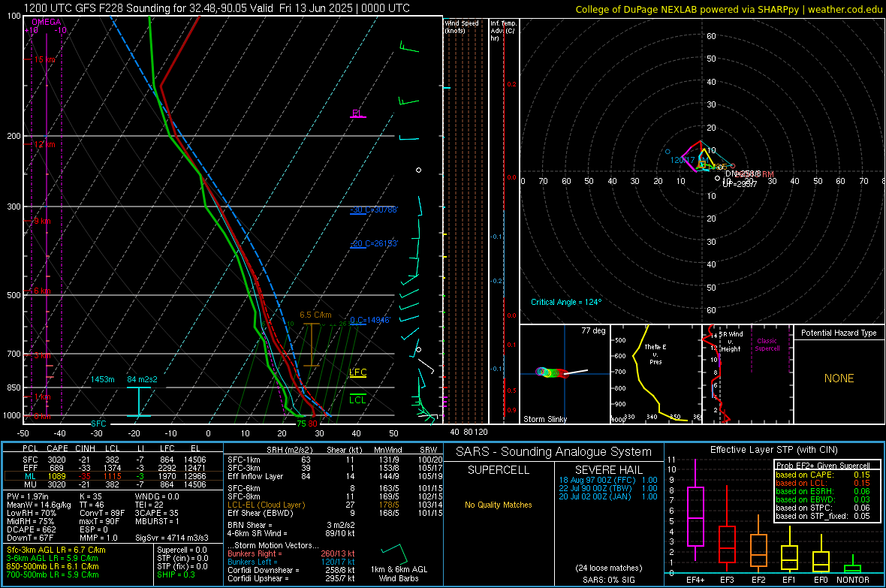Click the Bunkers Right = 260/13 kt line
This screenshot has width=886, height=588.
tap(291, 553)
